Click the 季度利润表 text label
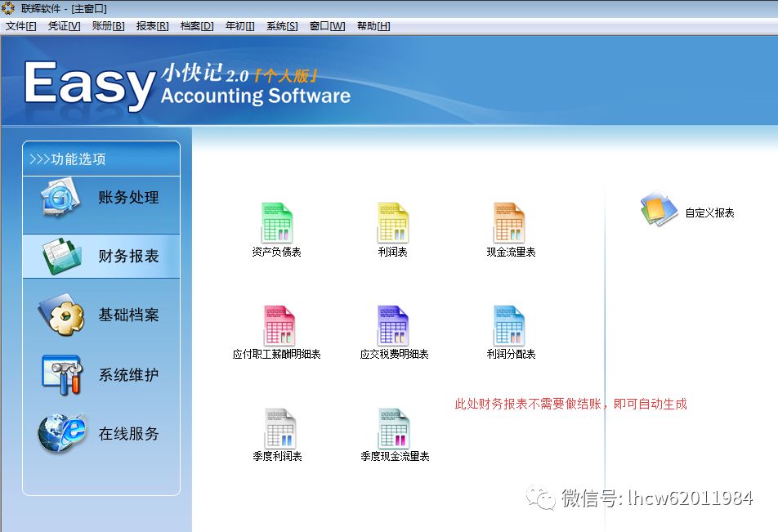Viewport: 778px width, 532px height. [x=277, y=457]
